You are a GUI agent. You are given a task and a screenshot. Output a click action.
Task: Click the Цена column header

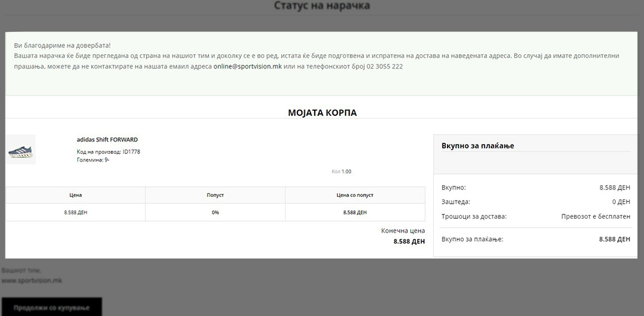tap(75, 195)
